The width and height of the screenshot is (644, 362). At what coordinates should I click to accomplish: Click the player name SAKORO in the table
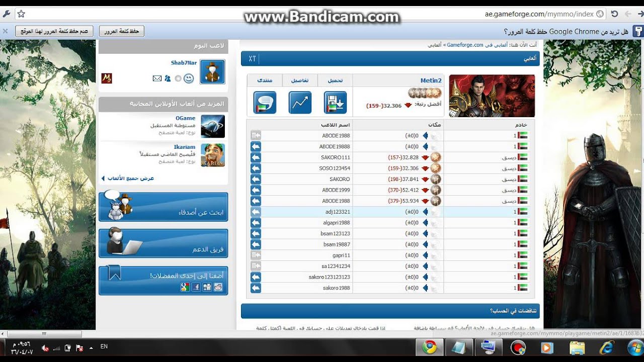point(340,179)
